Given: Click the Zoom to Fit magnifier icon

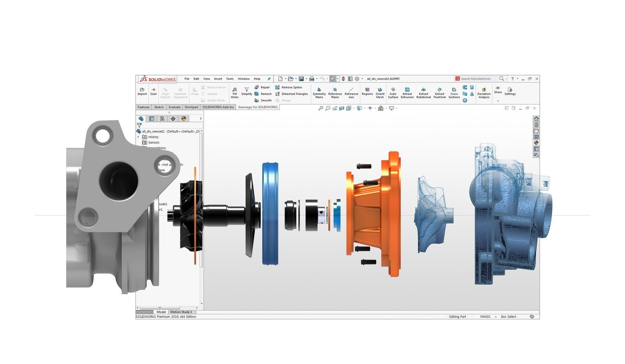Looking at the screenshot, I should 321,108.
